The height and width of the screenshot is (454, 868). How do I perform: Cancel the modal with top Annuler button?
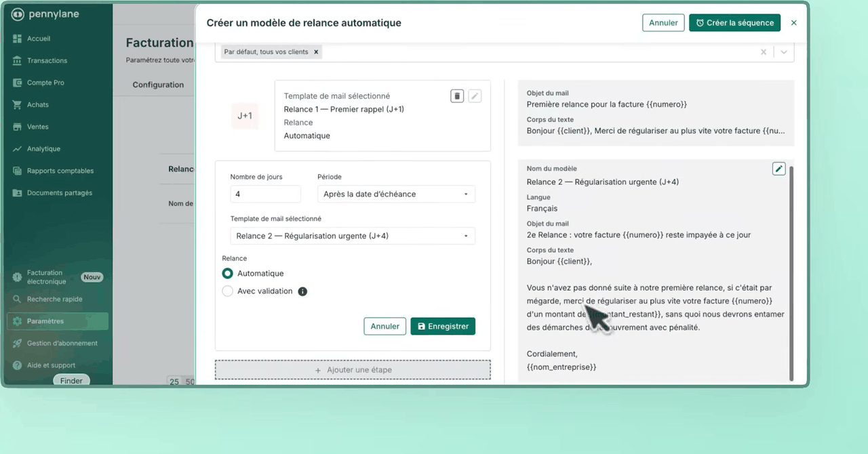[x=663, y=22]
